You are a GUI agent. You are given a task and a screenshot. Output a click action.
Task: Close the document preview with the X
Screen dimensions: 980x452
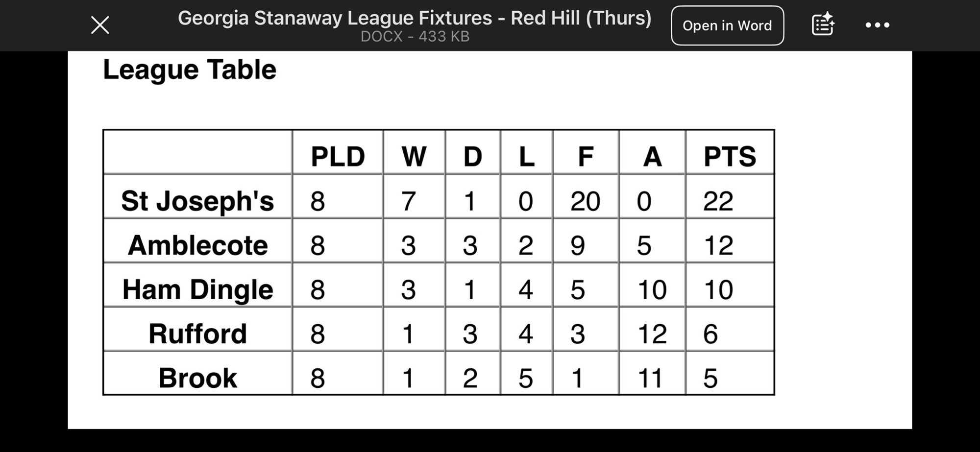point(100,25)
